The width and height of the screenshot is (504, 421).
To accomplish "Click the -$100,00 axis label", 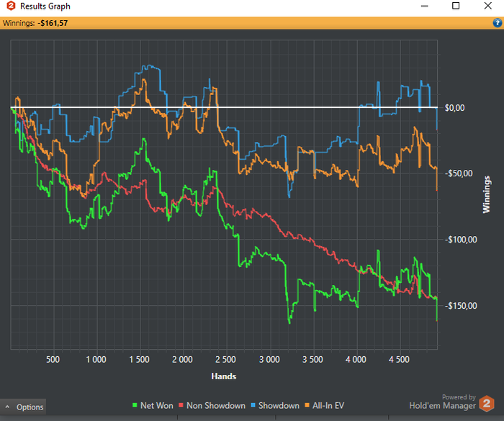I will pyautogui.click(x=461, y=240).
